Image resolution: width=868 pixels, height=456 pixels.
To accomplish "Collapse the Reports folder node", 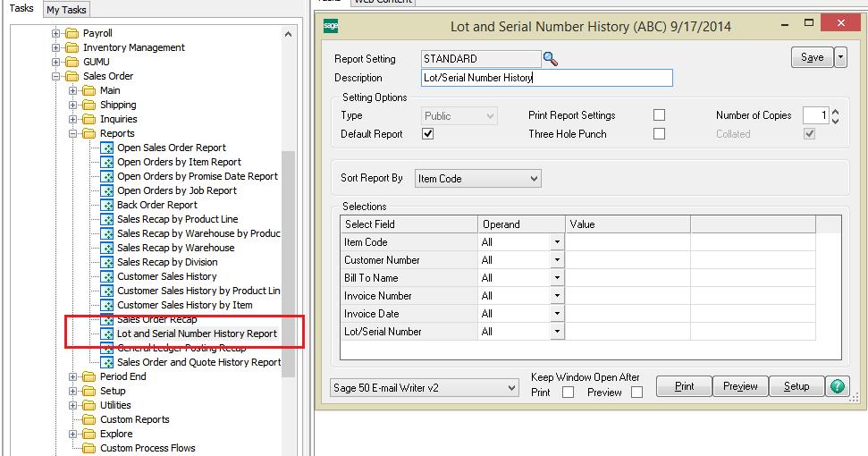I will tap(73, 133).
